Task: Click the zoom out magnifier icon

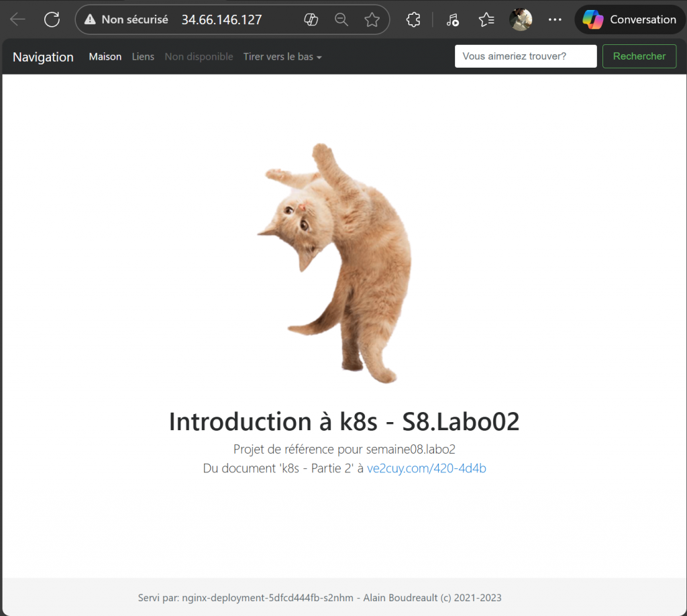Action: [x=341, y=19]
